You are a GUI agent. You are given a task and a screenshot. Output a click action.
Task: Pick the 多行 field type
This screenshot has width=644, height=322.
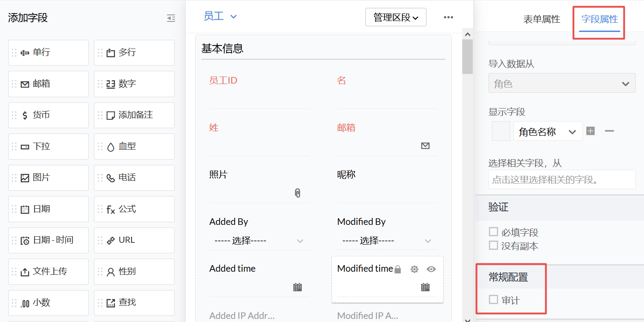click(134, 52)
